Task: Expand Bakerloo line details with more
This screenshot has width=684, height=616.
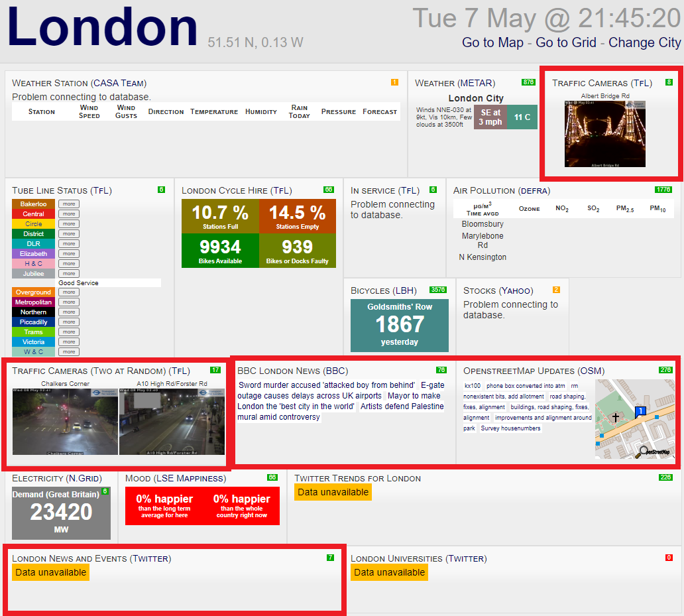Action: (69, 204)
